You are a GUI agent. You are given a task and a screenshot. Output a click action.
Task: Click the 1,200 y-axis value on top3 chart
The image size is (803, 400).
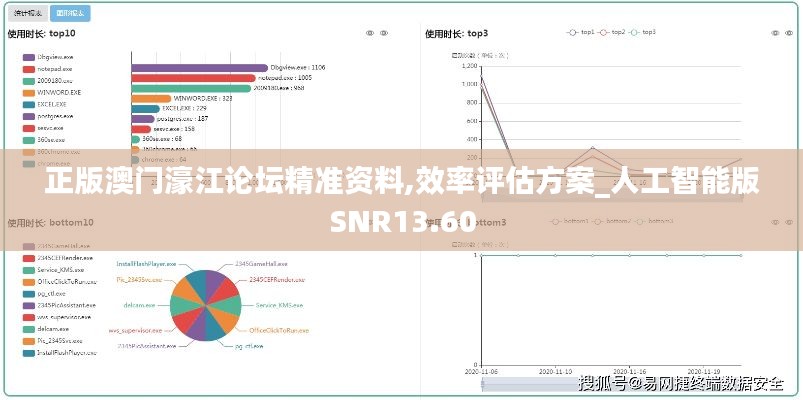(x=470, y=66)
